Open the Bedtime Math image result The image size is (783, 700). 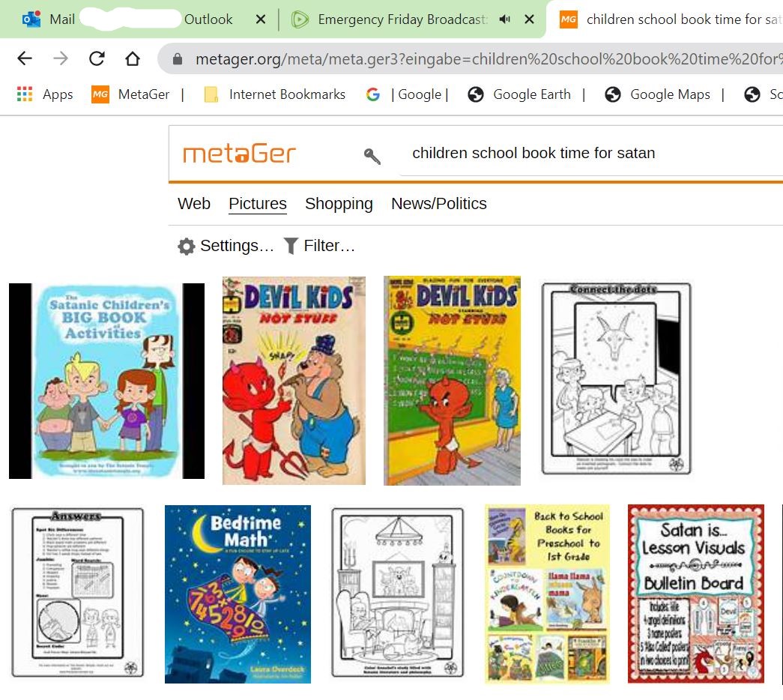coord(238,594)
